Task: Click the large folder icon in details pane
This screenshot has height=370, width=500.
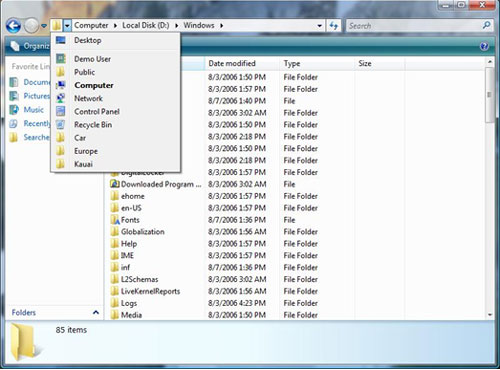Action: coord(24,341)
